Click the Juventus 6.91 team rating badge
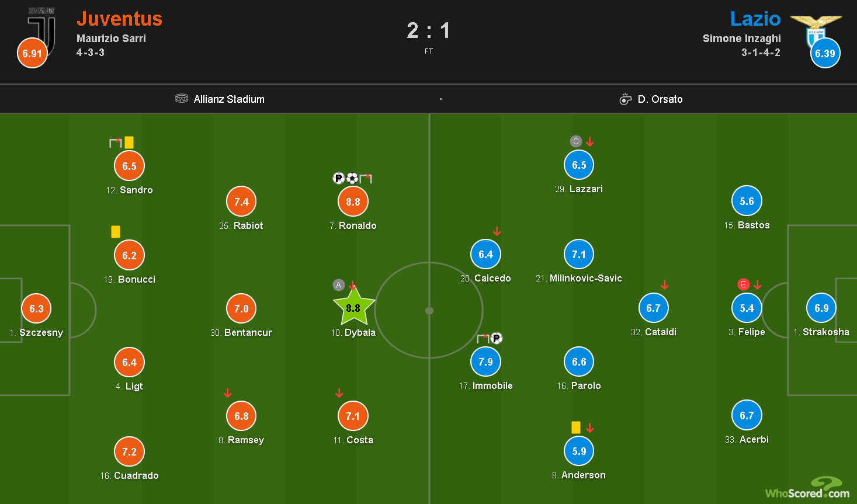 pos(32,53)
